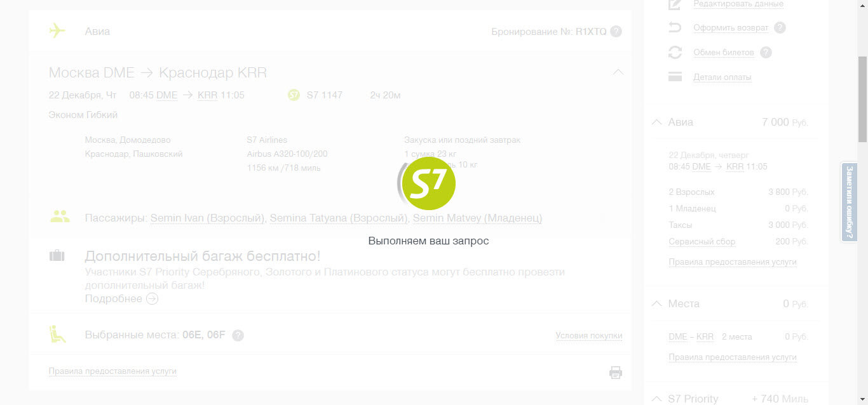The height and width of the screenshot is (405, 868).
Task: Click the passengers icon beside Пассажиры row
Action: (59, 216)
